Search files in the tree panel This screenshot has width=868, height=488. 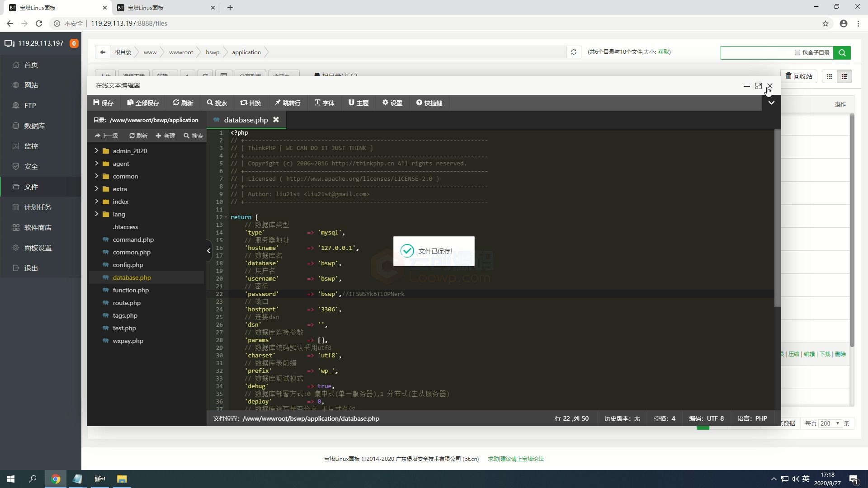point(193,136)
